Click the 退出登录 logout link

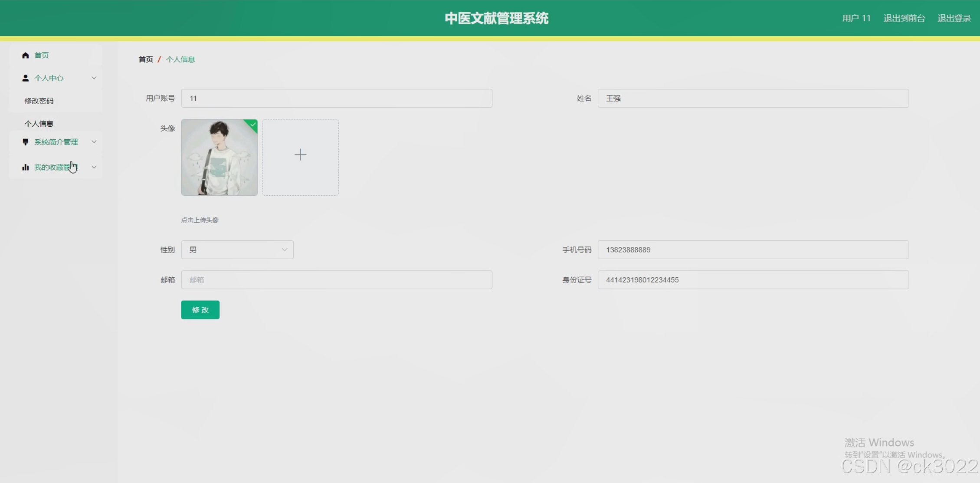954,18
